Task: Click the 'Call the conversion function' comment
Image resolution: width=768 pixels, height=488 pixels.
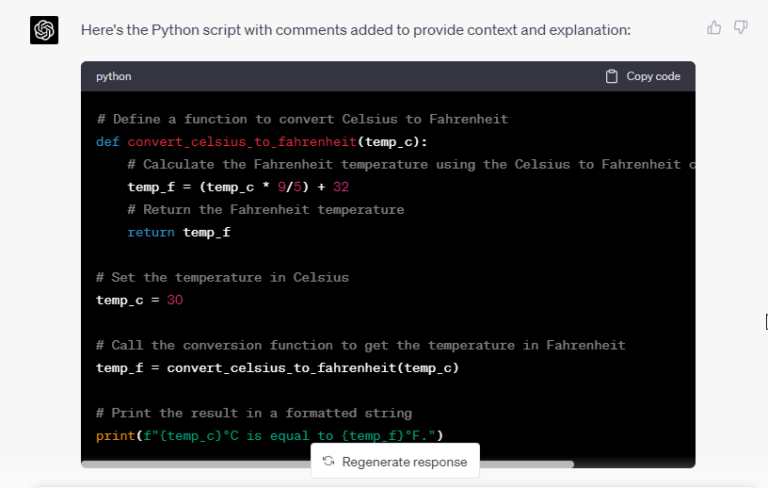Action: pyautogui.click(x=360, y=345)
